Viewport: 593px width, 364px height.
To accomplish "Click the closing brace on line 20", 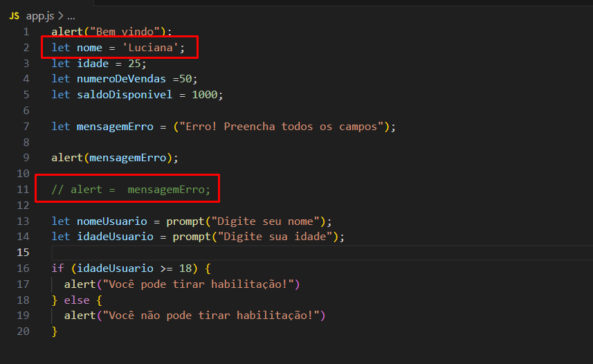I will (55, 331).
